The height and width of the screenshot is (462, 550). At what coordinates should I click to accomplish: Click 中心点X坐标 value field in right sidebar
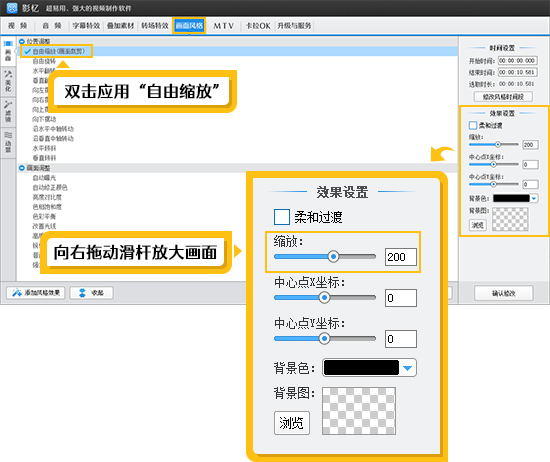point(531,165)
